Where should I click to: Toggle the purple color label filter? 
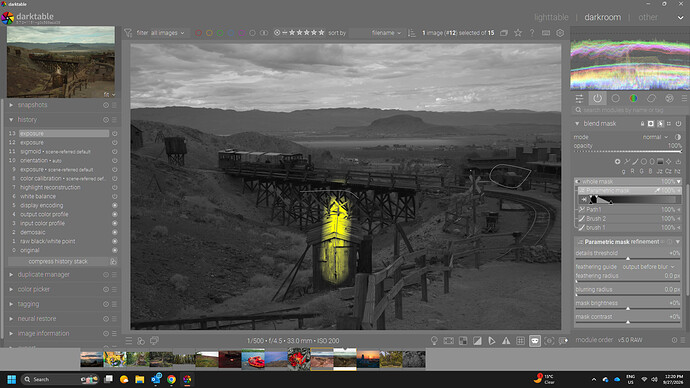(x=242, y=33)
